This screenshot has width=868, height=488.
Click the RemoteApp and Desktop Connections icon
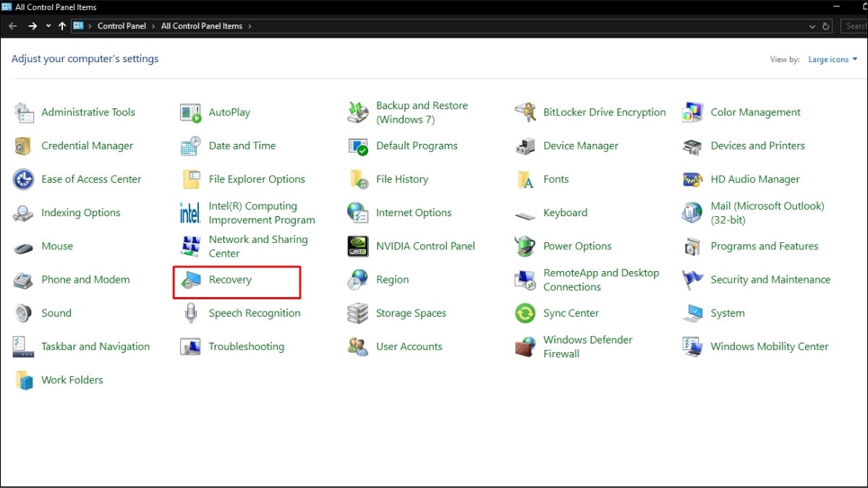point(525,280)
